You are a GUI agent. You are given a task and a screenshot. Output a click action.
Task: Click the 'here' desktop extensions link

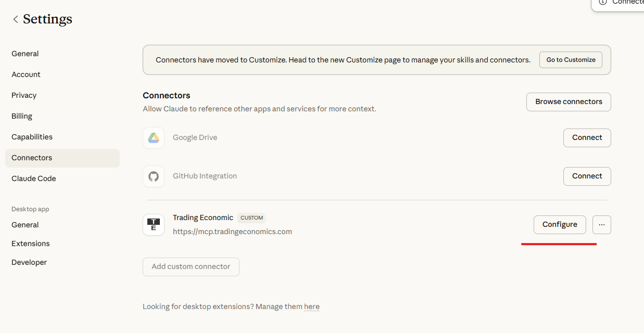(x=312, y=307)
